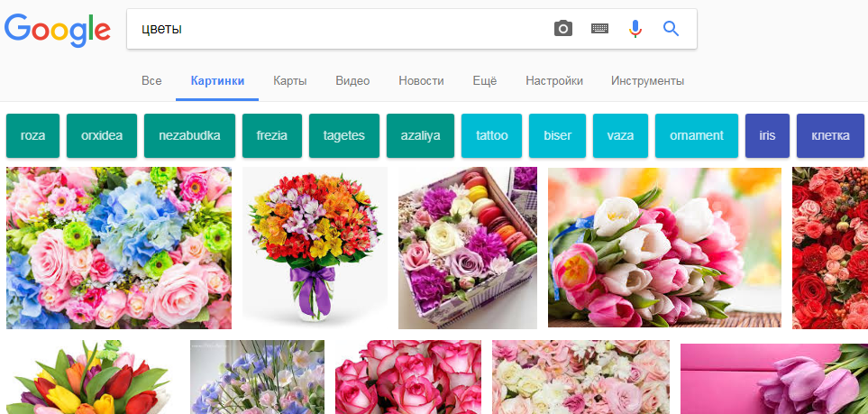Open the blue and white wildflowers thumbnail

(x=258, y=377)
